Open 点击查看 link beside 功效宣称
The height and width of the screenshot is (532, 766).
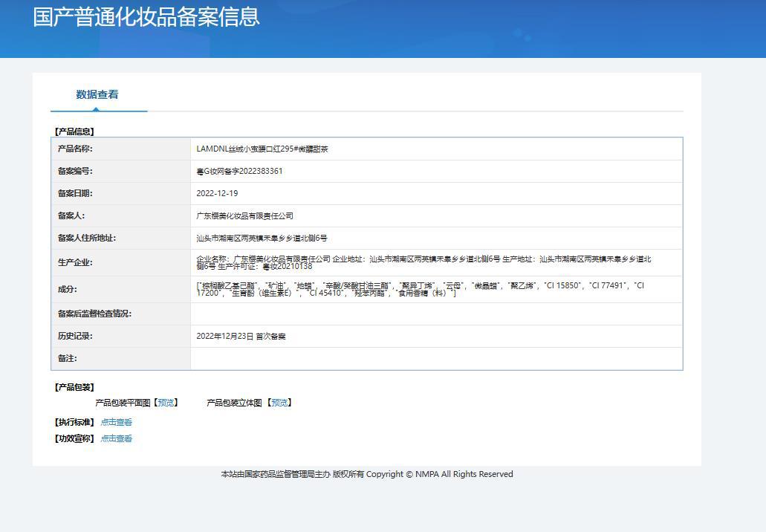coord(116,438)
